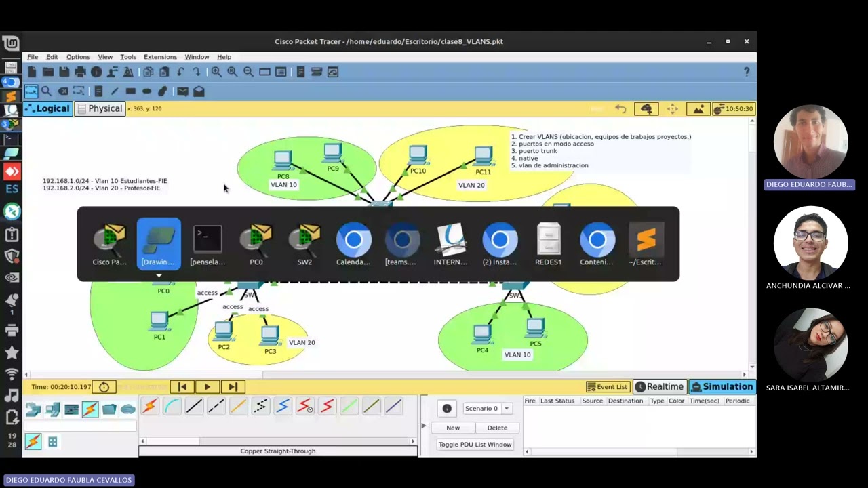
Task: Toggle the Event List panel
Action: (608, 386)
